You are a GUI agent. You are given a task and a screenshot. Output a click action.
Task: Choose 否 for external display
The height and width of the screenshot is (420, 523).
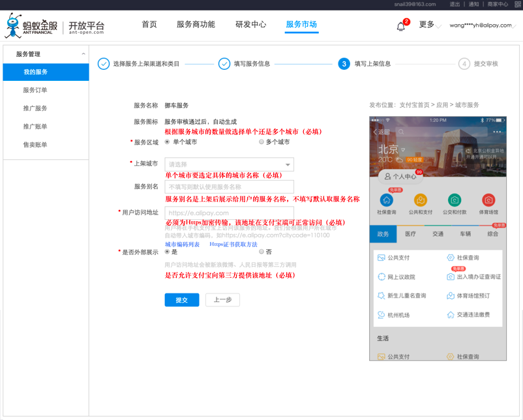(x=261, y=252)
